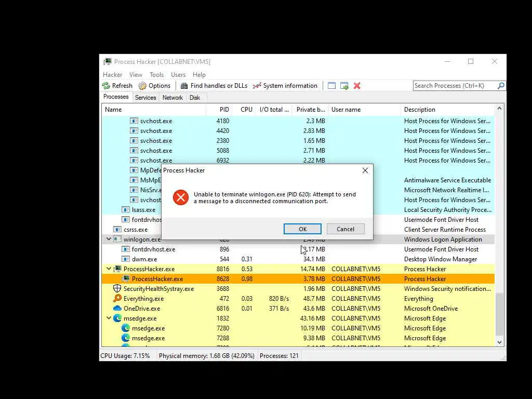Click the red X terminate toolbar icon
The image size is (532, 399).
pyautogui.click(x=357, y=86)
